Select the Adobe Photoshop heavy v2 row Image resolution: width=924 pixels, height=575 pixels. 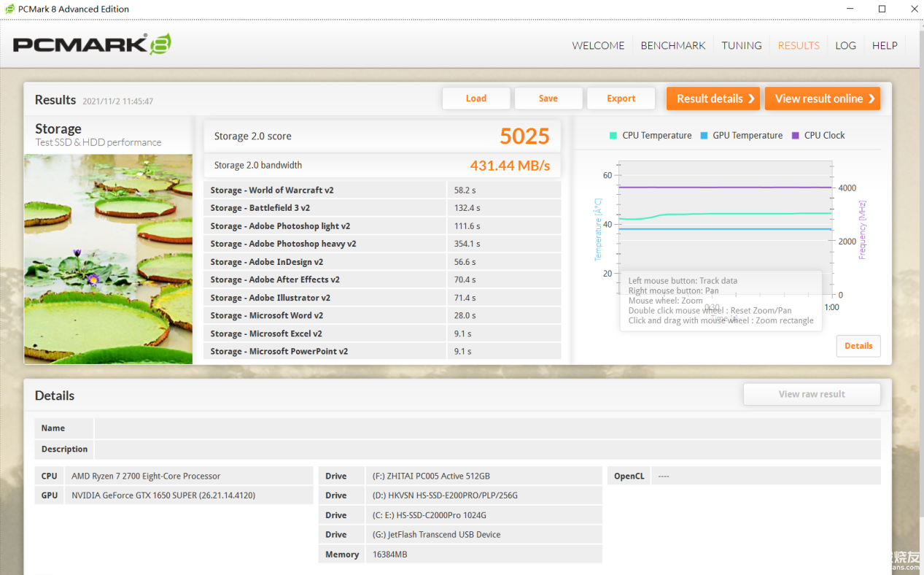point(382,244)
